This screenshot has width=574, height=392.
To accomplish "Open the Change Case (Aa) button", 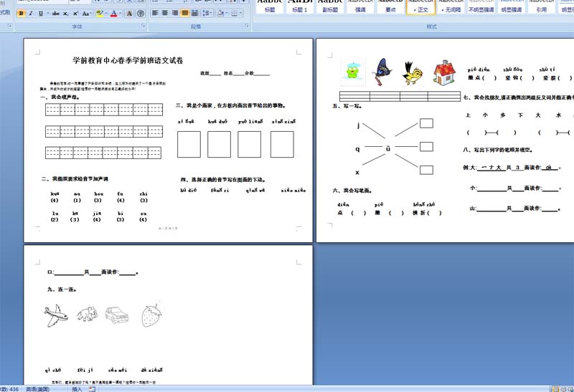I will 86,14.
